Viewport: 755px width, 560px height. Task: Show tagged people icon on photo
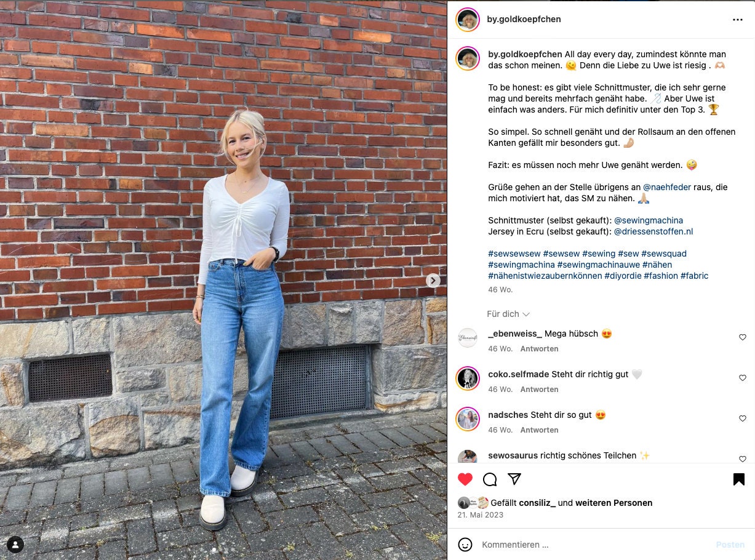click(15, 544)
